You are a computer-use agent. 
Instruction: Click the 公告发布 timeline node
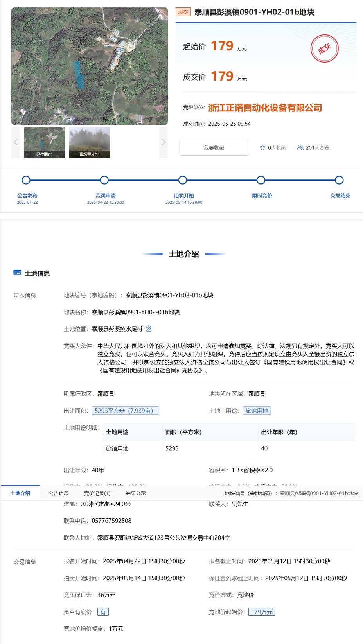pyautogui.click(x=26, y=180)
